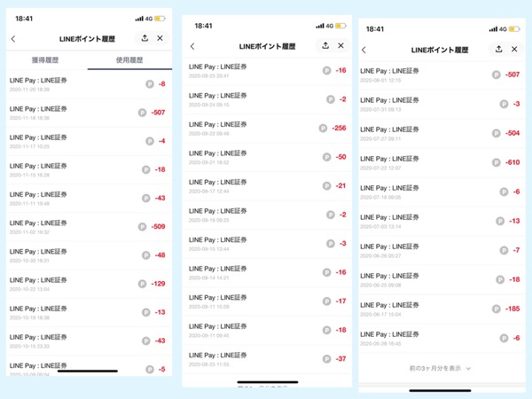Open the LINE Pay entry dated 2020-08-01 12:15
Image resolution: width=532 pixels, height=399 pixels.
[442, 75]
